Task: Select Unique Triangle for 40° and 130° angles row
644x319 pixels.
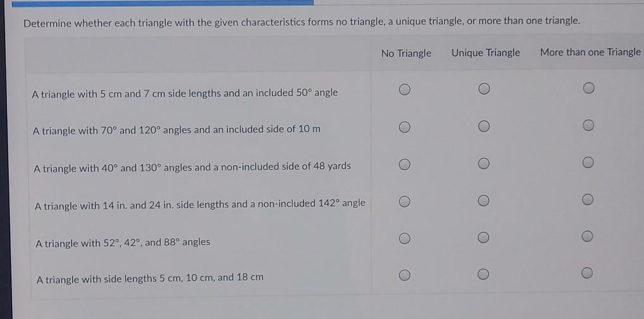Action: (484, 165)
